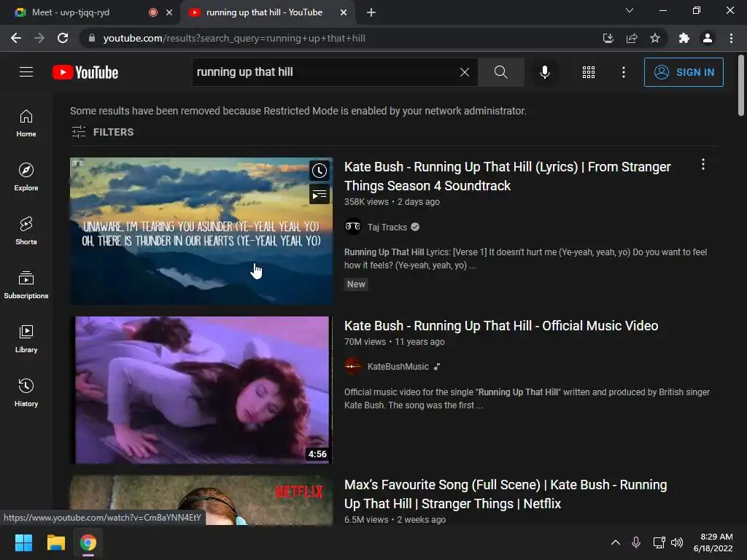Close the YouTube browser tab

[x=344, y=13]
